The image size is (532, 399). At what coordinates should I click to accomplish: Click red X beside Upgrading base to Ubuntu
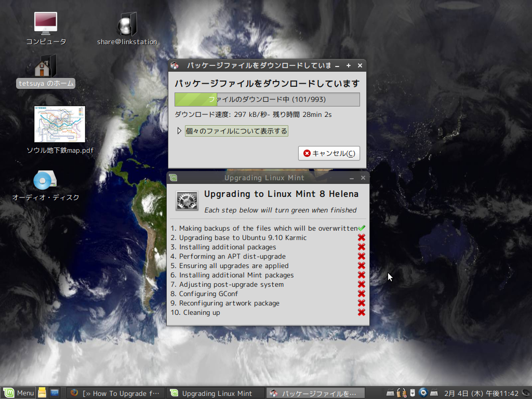tap(362, 237)
